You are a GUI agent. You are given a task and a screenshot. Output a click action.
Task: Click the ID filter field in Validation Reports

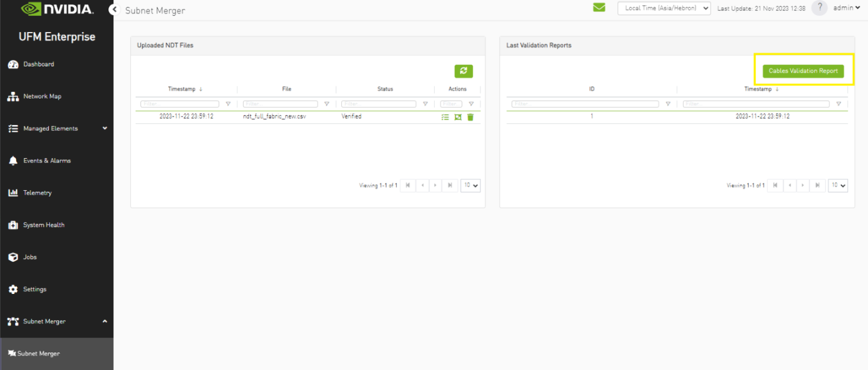point(585,104)
